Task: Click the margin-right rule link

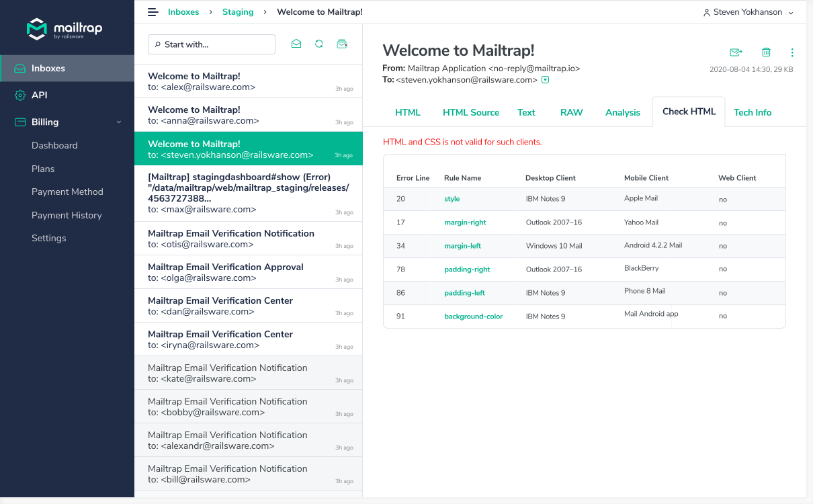Action: 465,222
